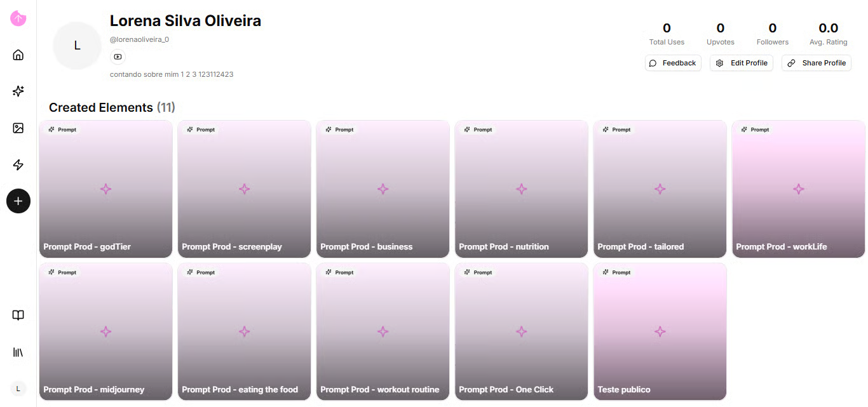
Task: Open the sparkles prompts icon in sidebar
Action: [x=18, y=91]
